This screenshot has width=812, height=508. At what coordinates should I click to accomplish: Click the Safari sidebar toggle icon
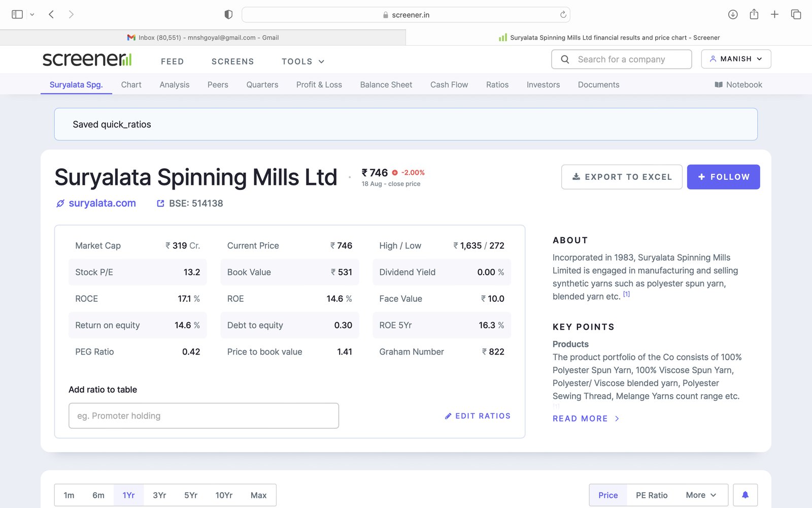[17, 15]
